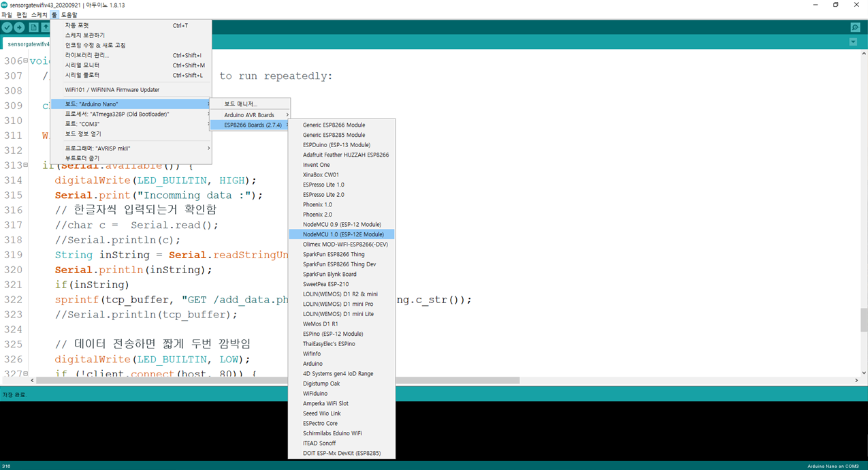Select the Invent One board

point(342,165)
